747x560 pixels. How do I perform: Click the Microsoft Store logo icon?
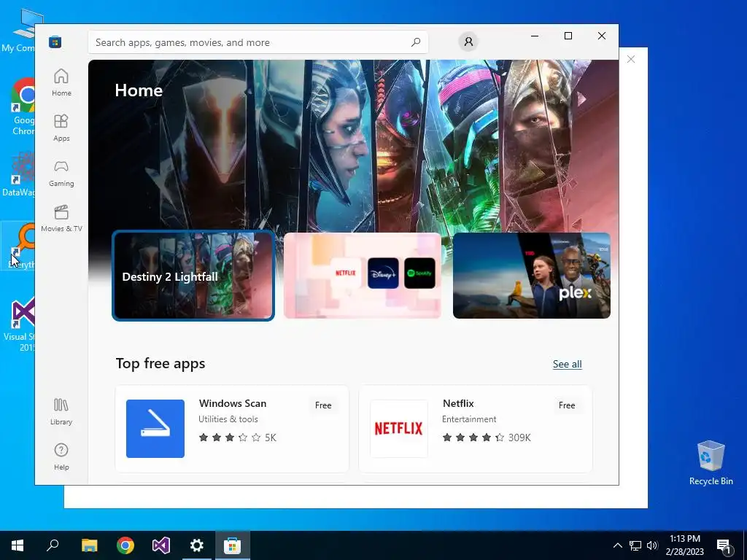point(55,42)
